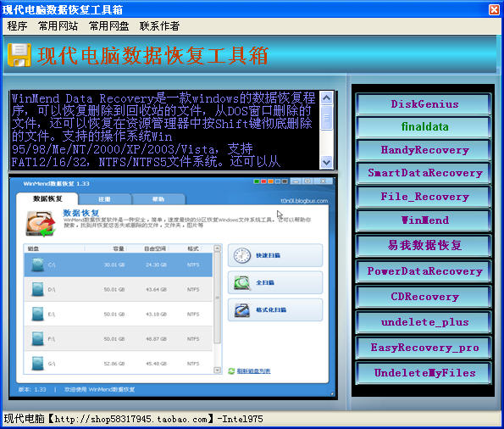
Task: Click the description scrollbar down arrow
Action: pyautogui.click(x=327, y=162)
